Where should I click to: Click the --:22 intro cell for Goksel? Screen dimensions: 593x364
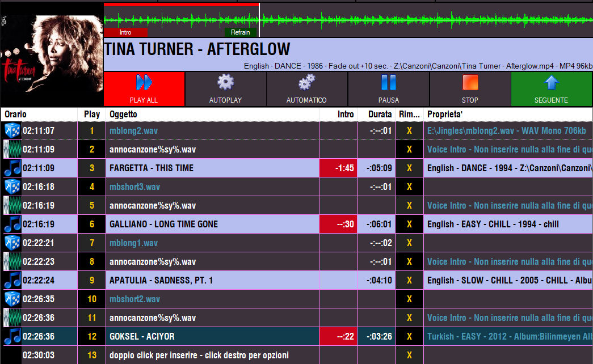click(338, 336)
